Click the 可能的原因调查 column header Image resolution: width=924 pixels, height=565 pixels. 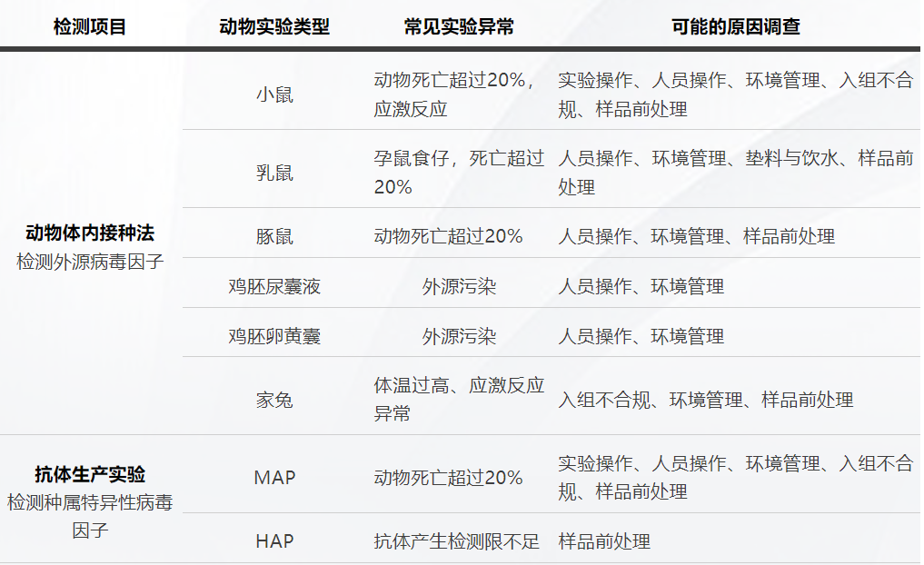[736, 26]
